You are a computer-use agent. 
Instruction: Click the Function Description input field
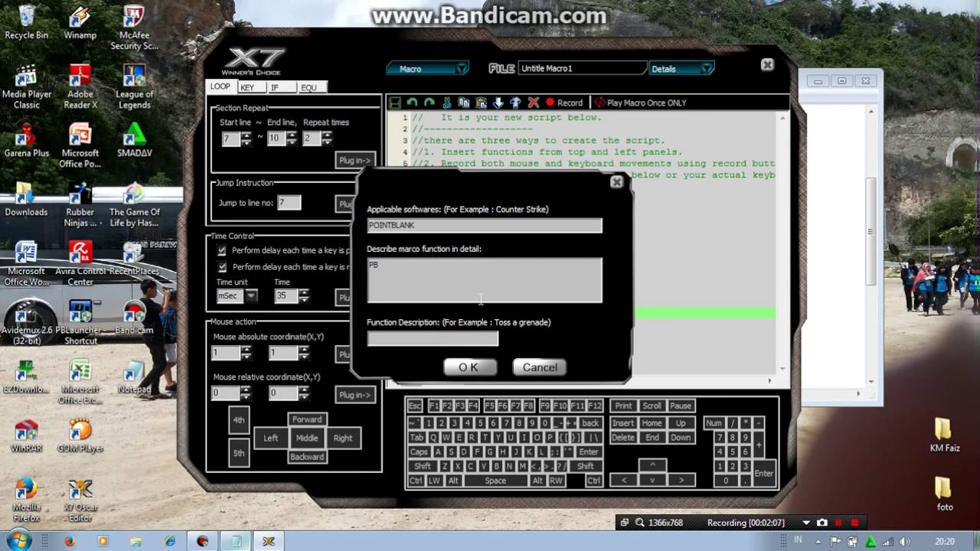coord(433,338)
